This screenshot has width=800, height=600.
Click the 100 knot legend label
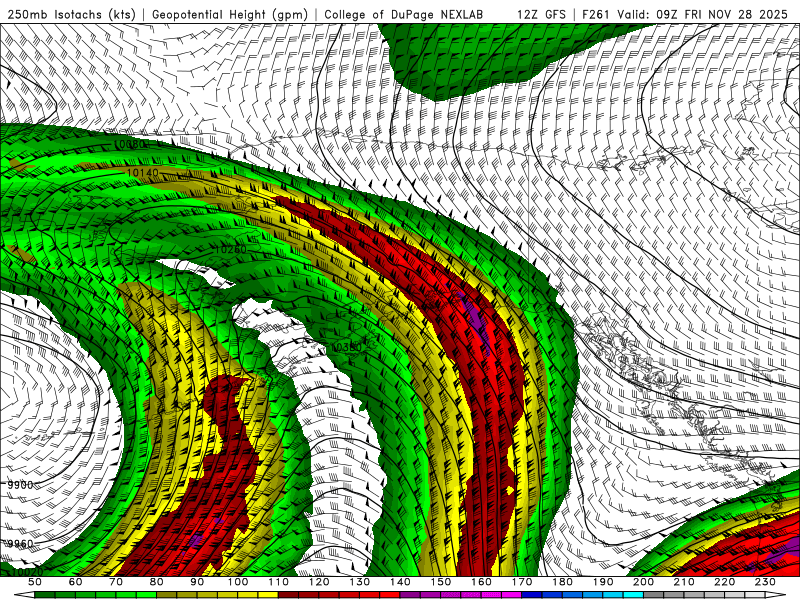pyautogui.click(x=238, y=582)
